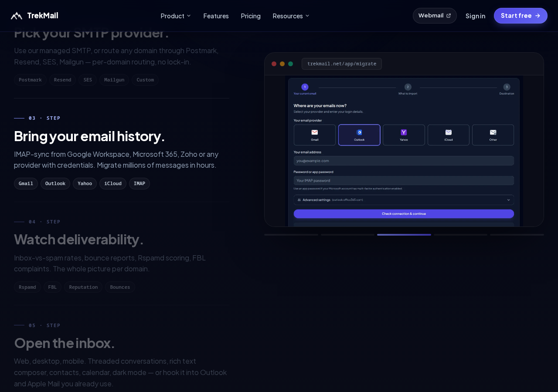Click Check connection & continue button
558x392 pixels.
(x=404, y=214)
